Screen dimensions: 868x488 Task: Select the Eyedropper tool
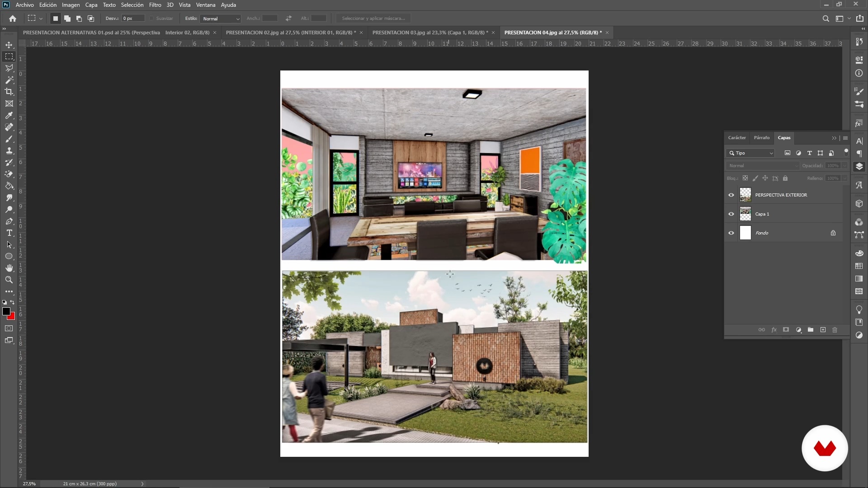click(x=9, y=115)
